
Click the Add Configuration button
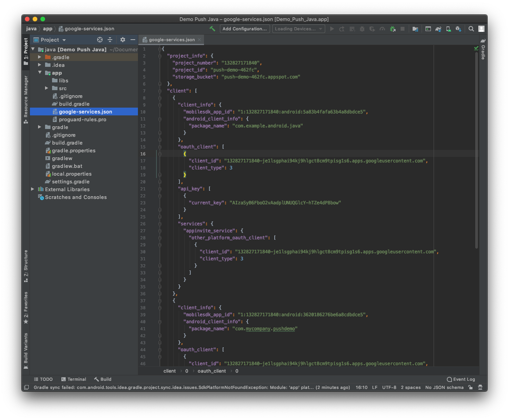point(245,29)
